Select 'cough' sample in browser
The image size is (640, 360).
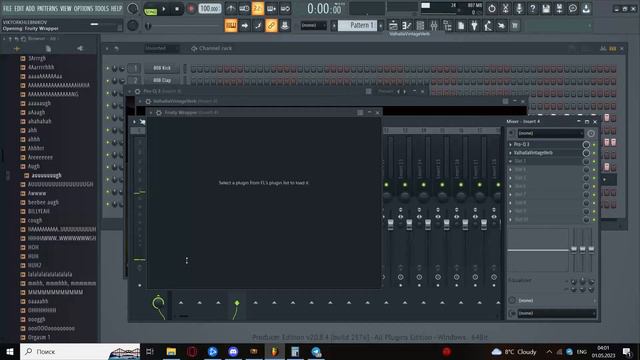pos(35,220)
